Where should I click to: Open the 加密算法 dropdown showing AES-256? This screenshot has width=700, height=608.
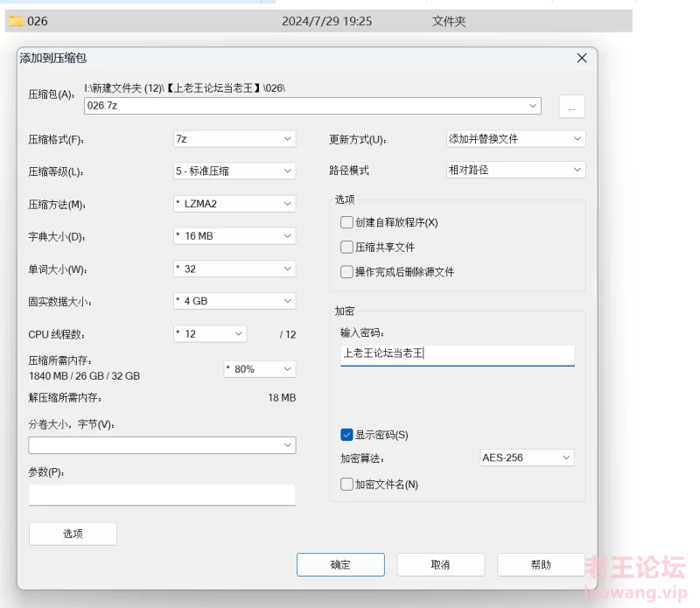[527, 458]
